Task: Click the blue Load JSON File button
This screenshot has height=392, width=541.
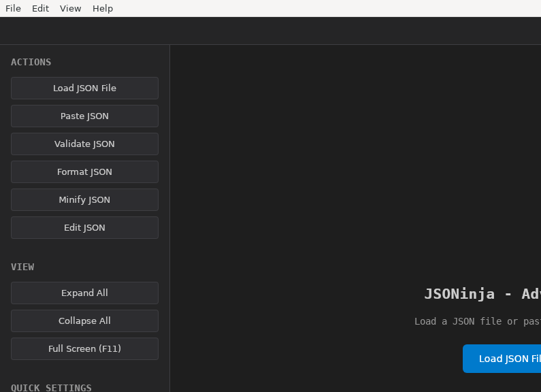Action: click(x=502, y=359)
